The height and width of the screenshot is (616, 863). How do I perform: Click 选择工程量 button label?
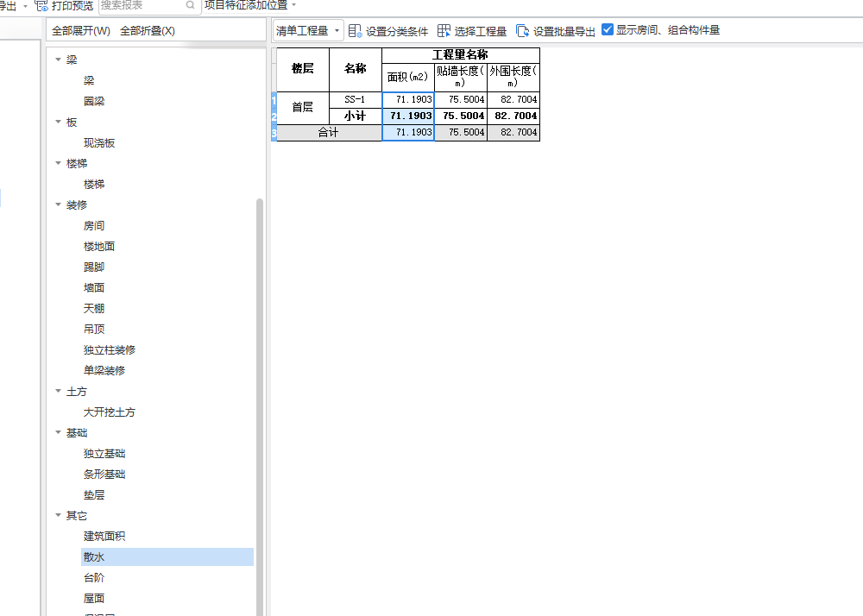(481, 31)
